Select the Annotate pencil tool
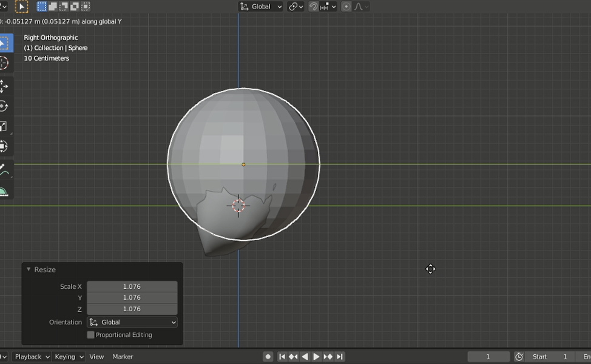The height and width of the screenshot is (364, 591). pos(4,170)
